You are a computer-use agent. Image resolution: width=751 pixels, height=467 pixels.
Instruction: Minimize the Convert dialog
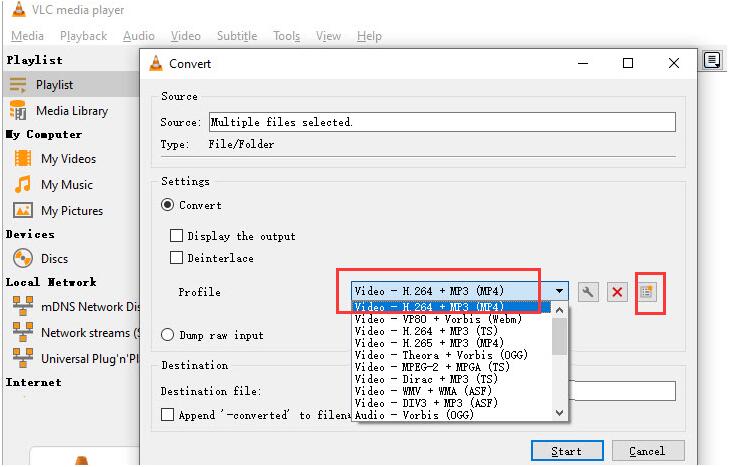point(583,63)
